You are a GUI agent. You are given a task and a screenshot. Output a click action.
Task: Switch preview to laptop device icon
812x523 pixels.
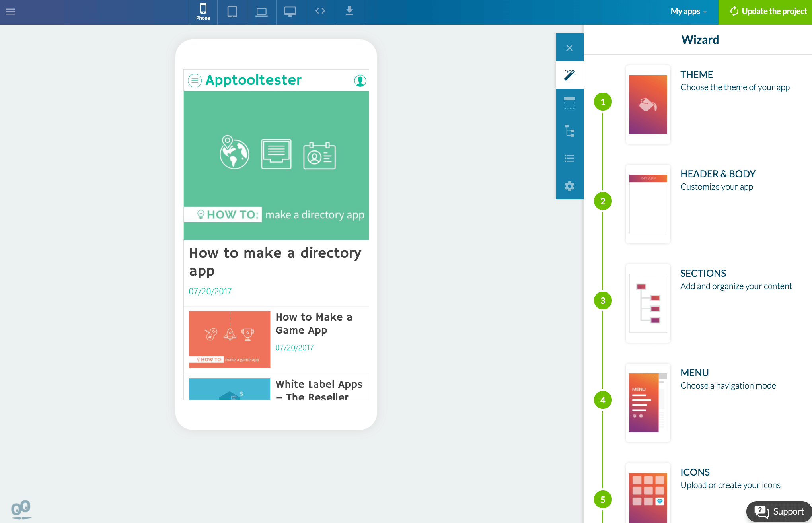[261, 12]
